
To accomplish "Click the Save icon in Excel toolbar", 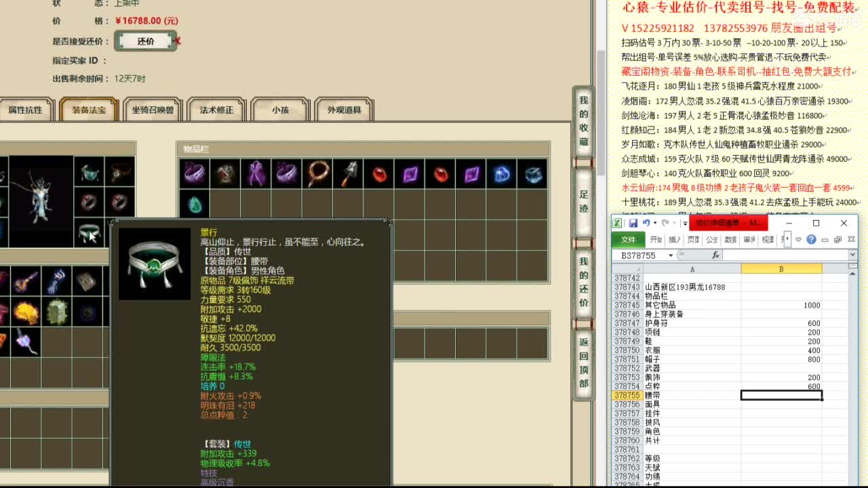I will 634,223.
